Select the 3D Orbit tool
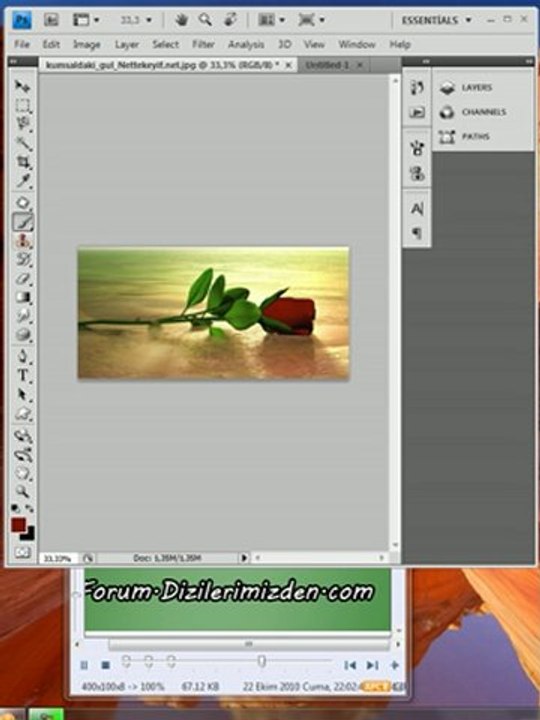The height and width of the screenshot is (720, 540). [x=22, y=455]
